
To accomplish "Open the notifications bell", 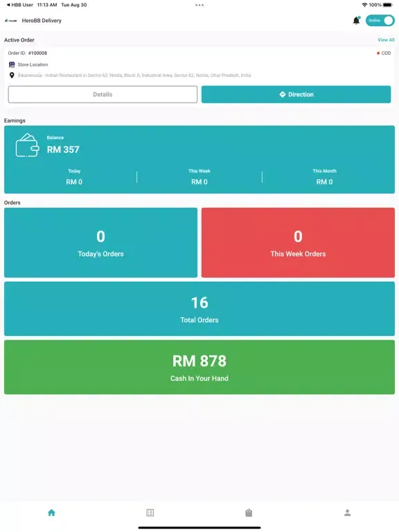I will [x=356, y=21].
